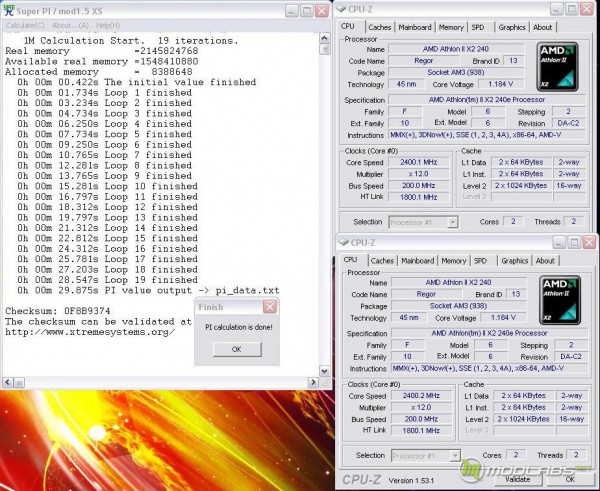Close the upper CPU-Z window

pos(587,9)
